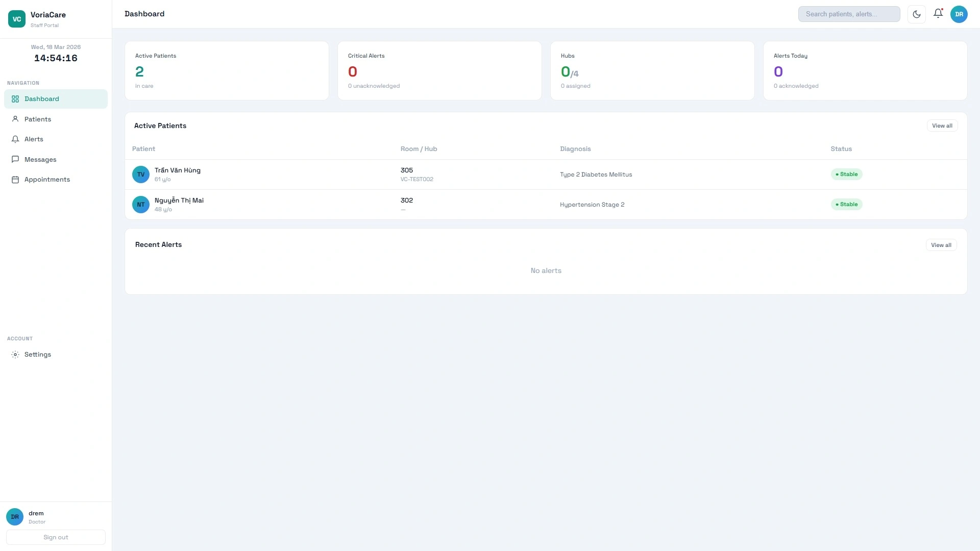This screenshot has width=980, height=551.
Task: Click the Stable status badge for room 305
Action: point(846,174)
